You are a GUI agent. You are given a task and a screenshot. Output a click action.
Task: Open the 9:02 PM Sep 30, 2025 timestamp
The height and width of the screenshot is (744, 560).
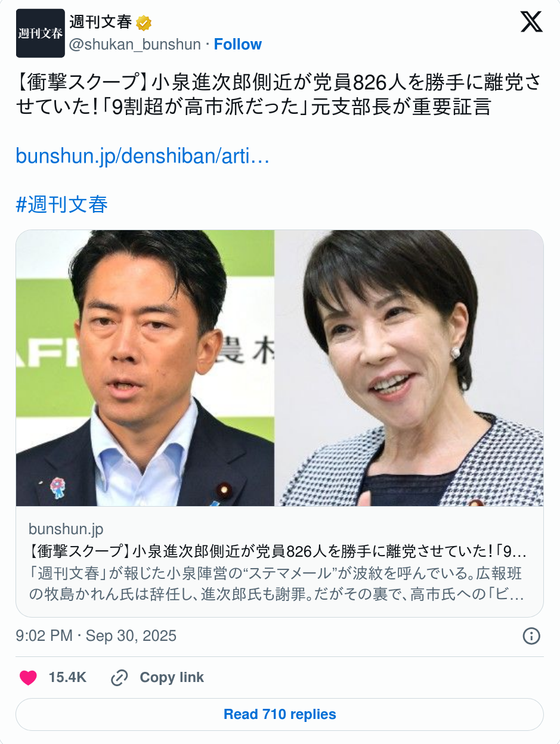pyautogui.click(x=96, y=635)
